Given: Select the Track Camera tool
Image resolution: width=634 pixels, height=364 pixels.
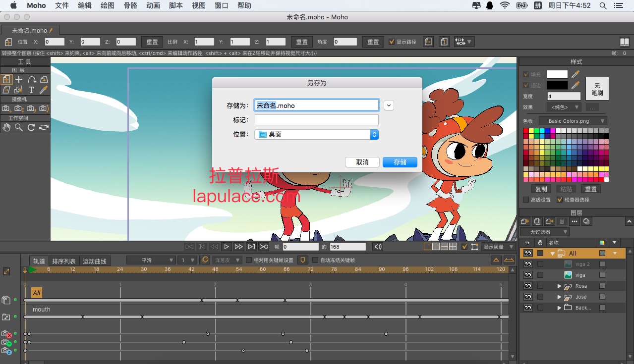Looking at the screenshot, I should 6,108.
